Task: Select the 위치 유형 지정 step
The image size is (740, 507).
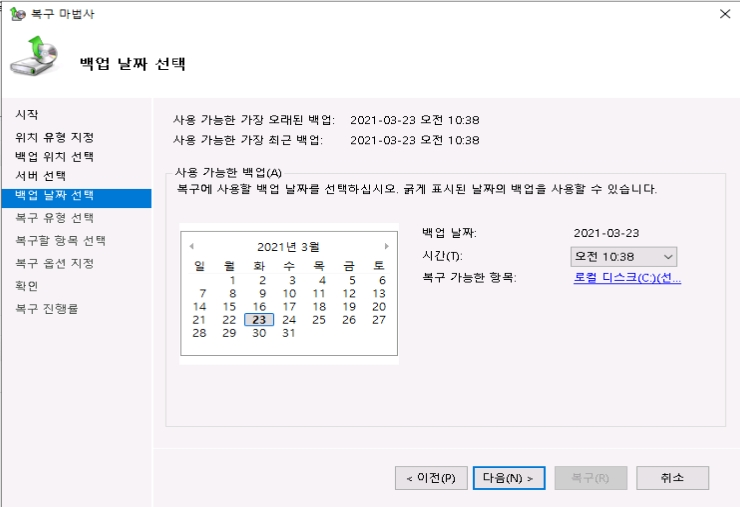Action: 54,137
